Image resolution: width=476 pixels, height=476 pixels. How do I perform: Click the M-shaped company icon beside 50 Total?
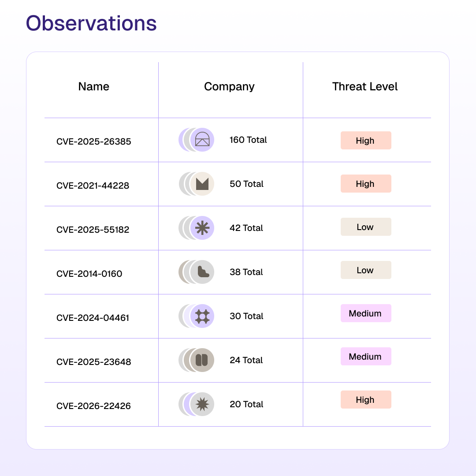tap(202, 184)
